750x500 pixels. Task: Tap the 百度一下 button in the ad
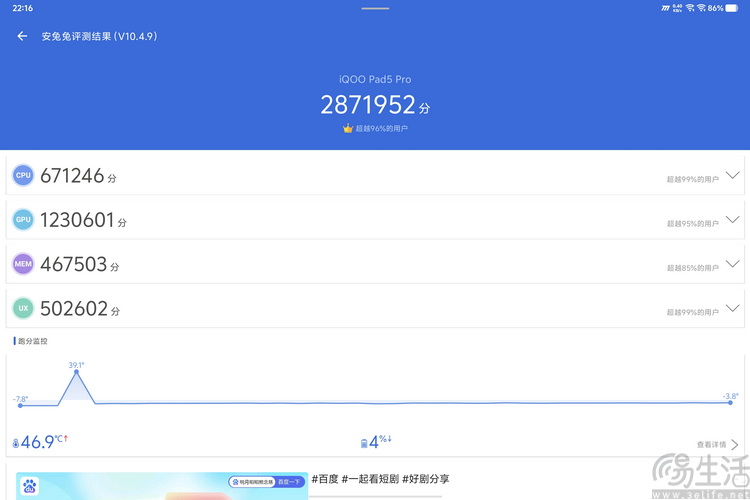point(289,482)
